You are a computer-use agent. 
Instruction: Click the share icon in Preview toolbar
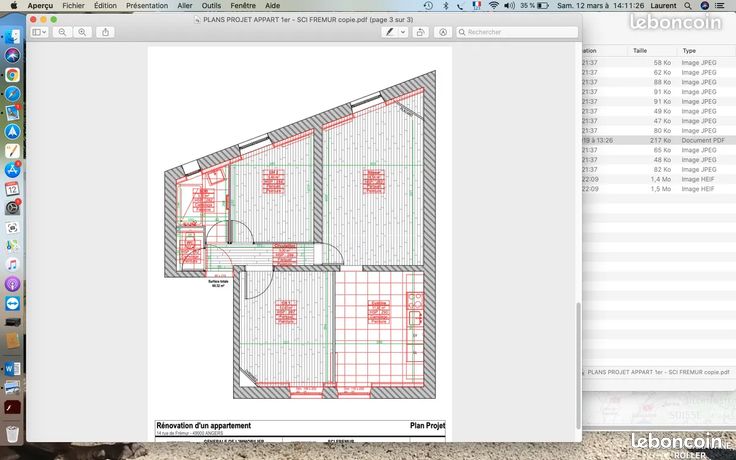[105, 32]
